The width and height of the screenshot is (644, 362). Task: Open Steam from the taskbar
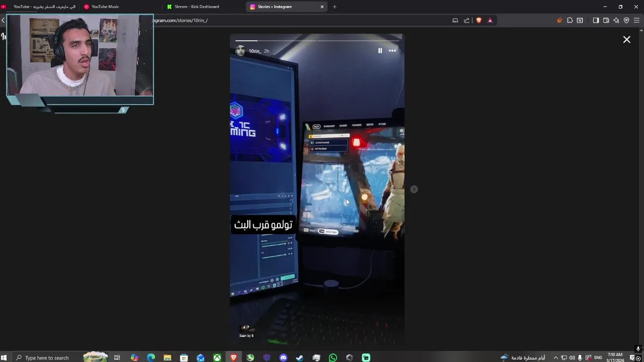tap(300, 357)
